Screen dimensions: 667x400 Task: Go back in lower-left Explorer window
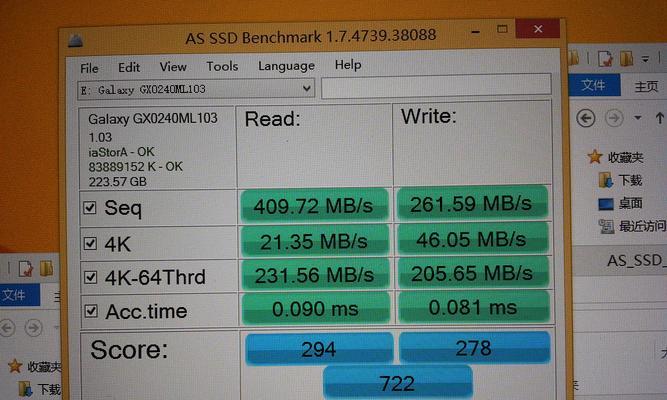point(7,328)
